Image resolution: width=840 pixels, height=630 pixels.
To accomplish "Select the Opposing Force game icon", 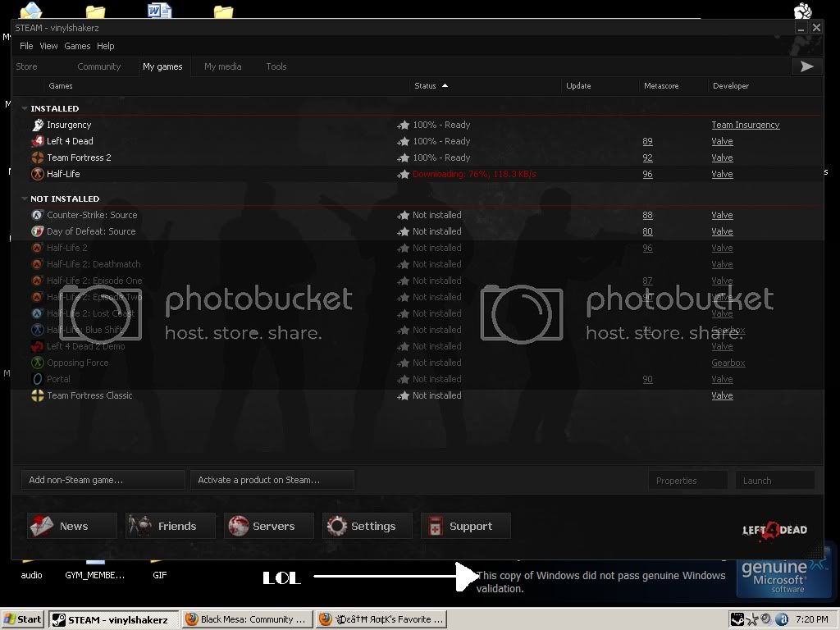I will [x=38, y=363].
